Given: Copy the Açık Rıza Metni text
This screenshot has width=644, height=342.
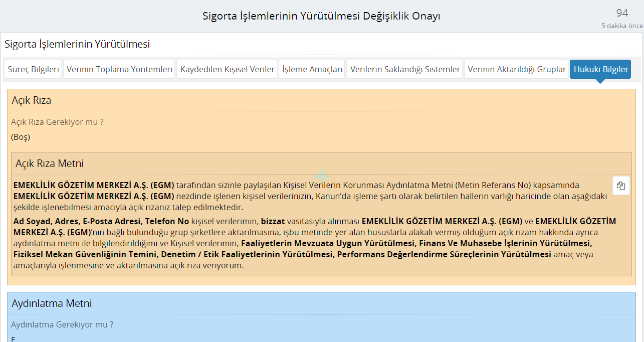Looking at the screenshot, I should click(621, 186).
